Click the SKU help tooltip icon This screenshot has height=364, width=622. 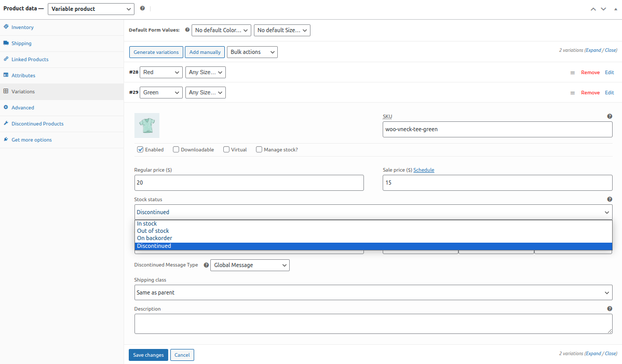(x=610, y=117)
